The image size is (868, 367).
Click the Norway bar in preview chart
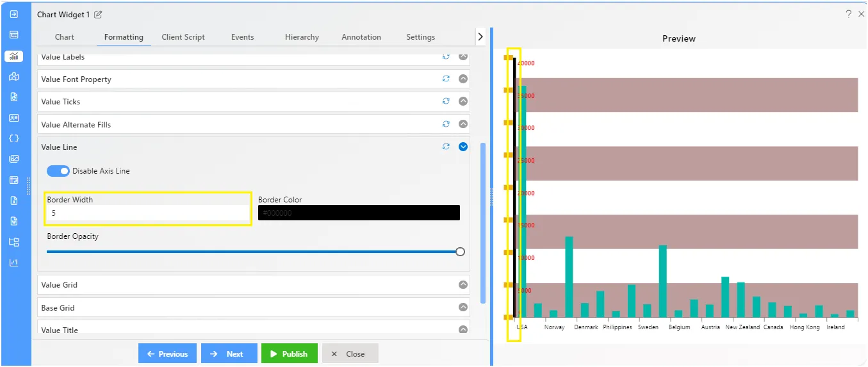pyautogui.click(x=553, y=314)
